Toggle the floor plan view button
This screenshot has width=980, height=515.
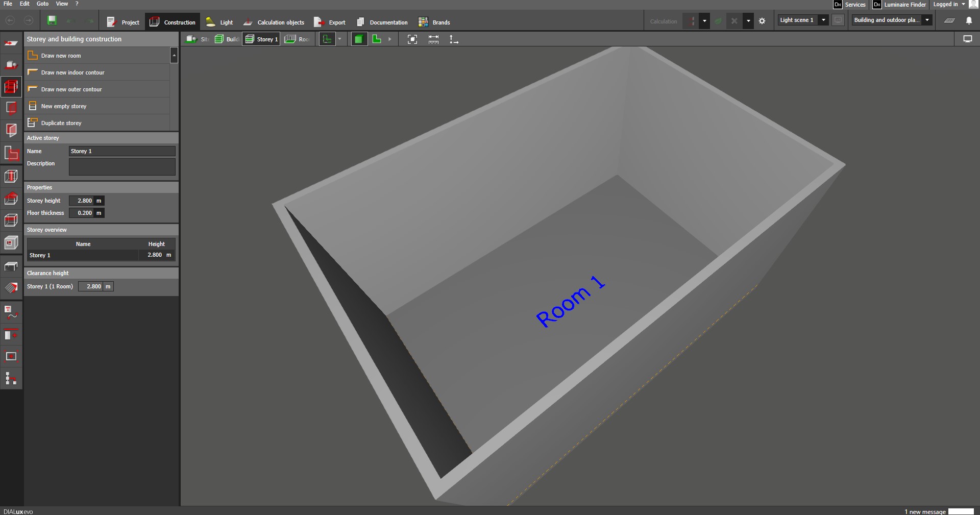point(377,39)
